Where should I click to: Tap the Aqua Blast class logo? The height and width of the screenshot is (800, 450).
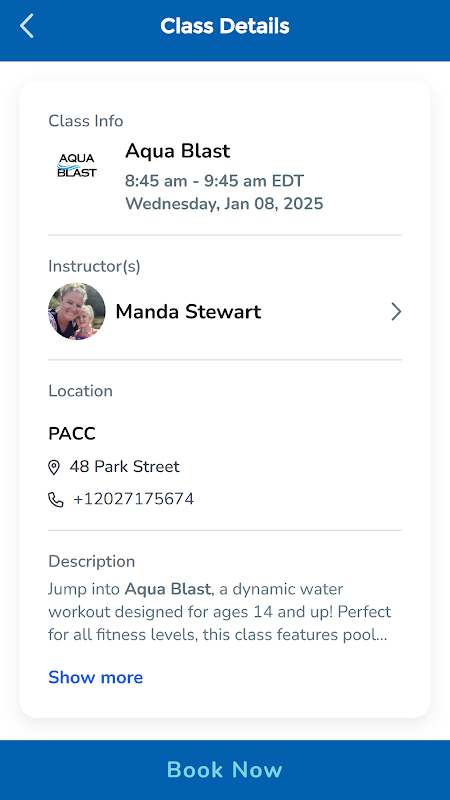point(77,165)
